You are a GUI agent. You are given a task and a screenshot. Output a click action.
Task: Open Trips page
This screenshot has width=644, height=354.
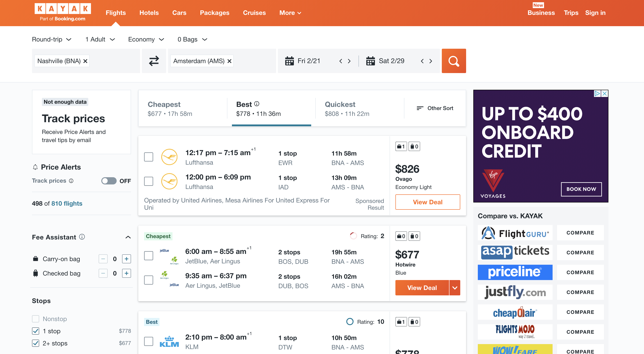571,13
